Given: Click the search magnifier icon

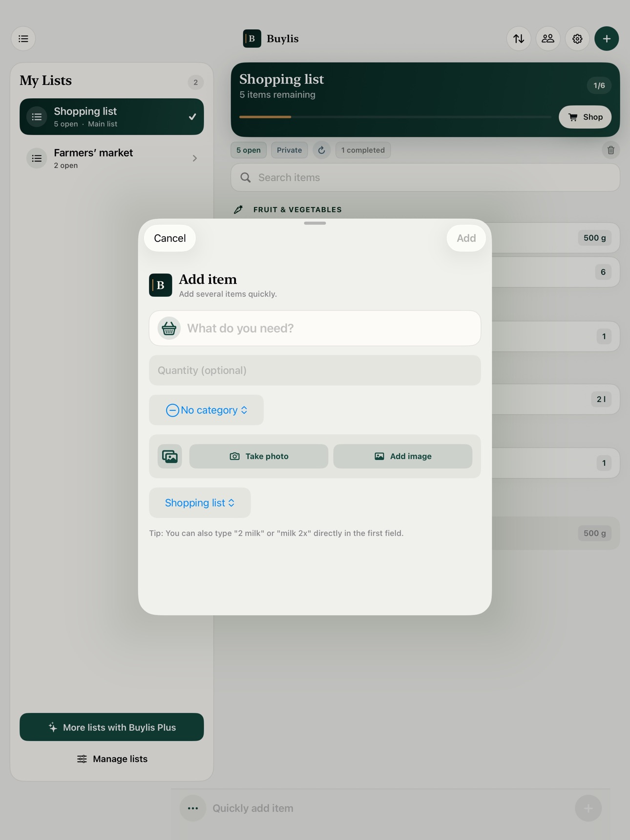Looking at the screenshot, I should tap(246, 177).
